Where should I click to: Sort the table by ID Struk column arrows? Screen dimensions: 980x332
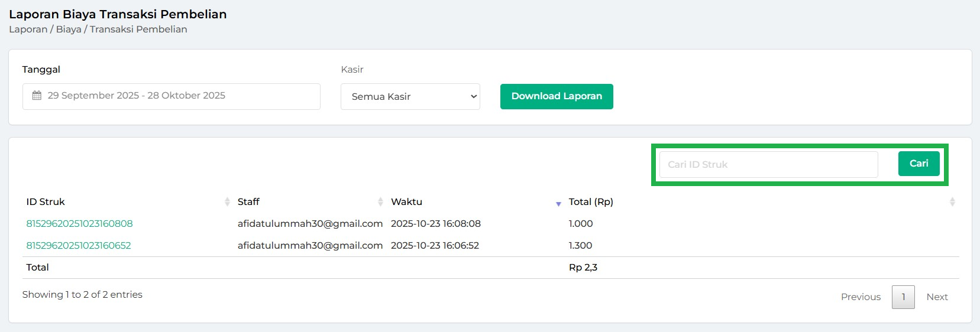[x=227, y=202]
